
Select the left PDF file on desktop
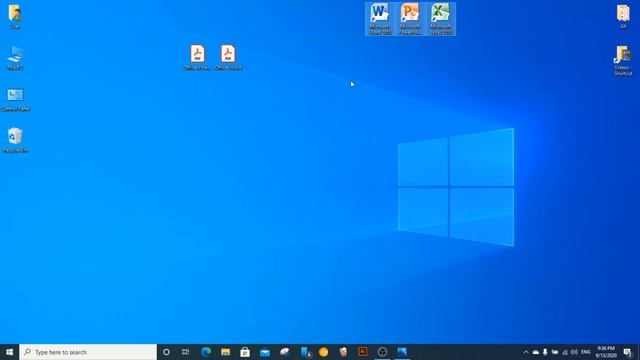click(x=197, y=57)
